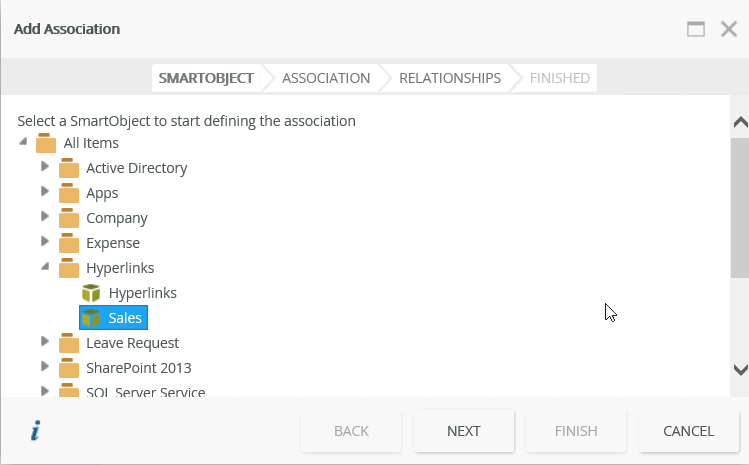
Task: Cancel the Add Association dialog
Action: 689,431
